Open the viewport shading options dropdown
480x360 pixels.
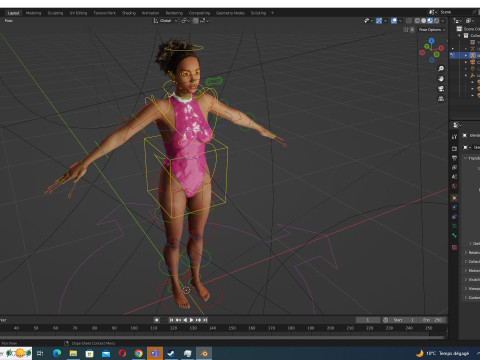(x=443, y=21)
